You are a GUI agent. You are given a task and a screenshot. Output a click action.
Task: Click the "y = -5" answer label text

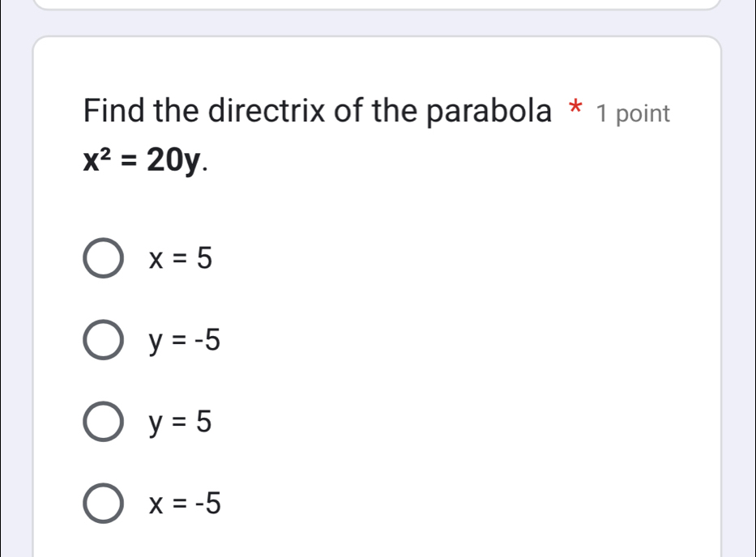coord(183,342)
